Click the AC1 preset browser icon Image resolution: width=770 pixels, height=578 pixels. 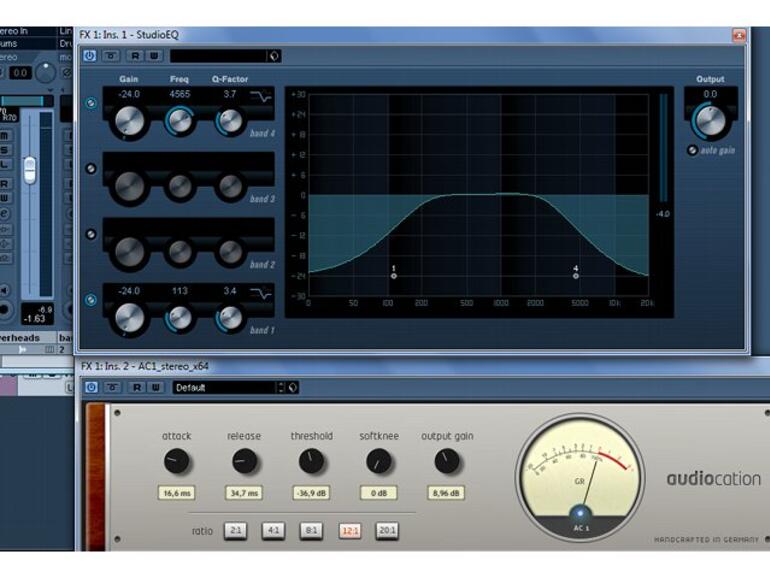[x=293, y=387]
